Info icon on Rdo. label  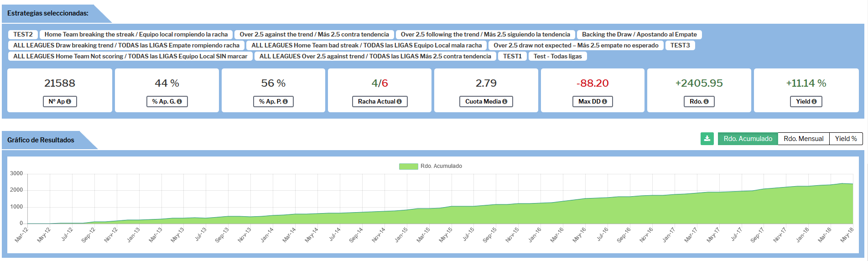click(x=706, y=102)
